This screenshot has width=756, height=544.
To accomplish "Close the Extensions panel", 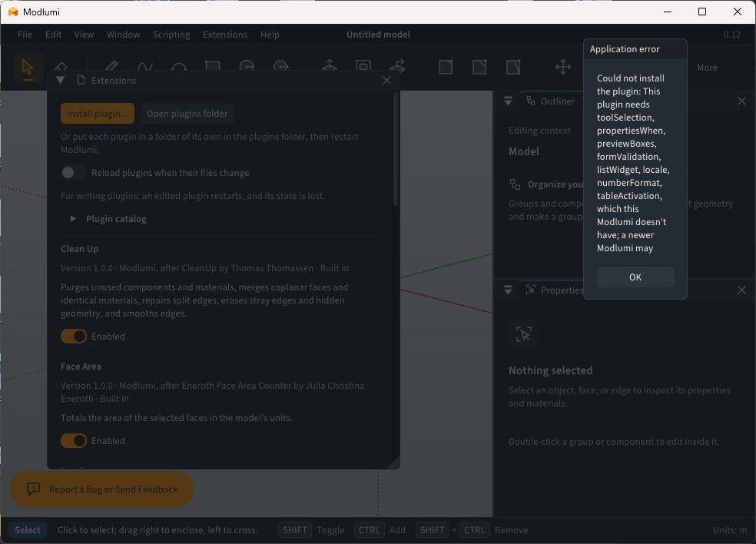I will click(x=386, y=80).
